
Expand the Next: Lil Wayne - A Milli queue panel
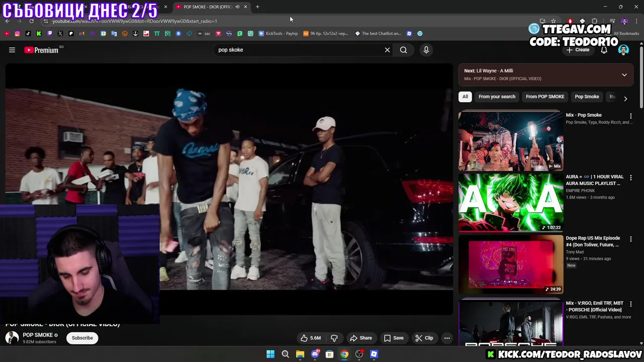click(624, 75)
